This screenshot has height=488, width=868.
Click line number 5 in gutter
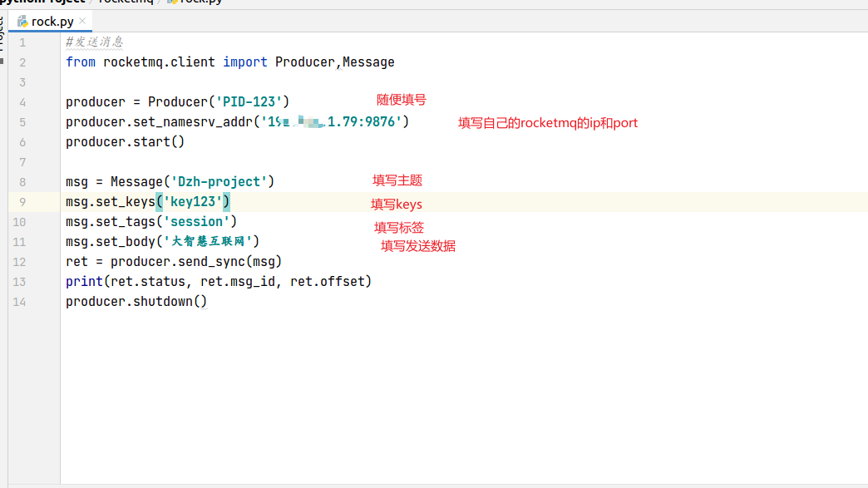22,122
